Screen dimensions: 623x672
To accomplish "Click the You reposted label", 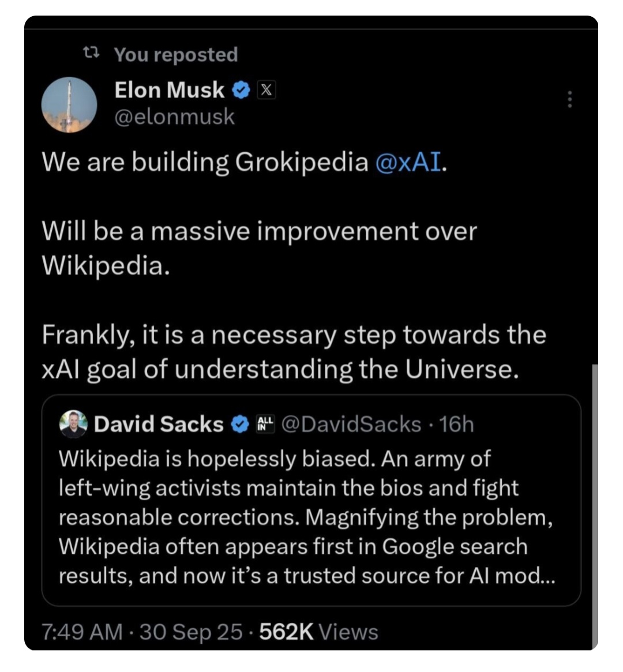I will (175, 54).
